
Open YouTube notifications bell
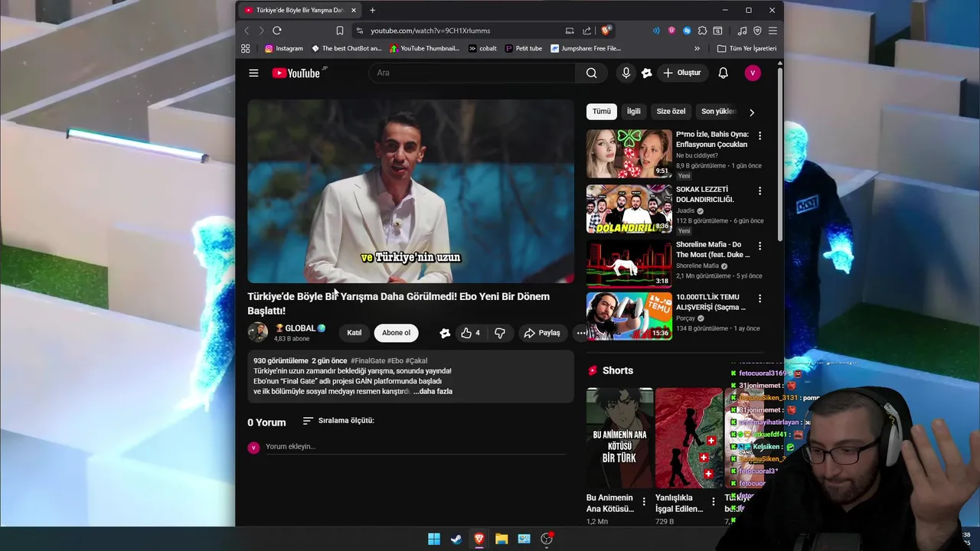click(723, 73)
